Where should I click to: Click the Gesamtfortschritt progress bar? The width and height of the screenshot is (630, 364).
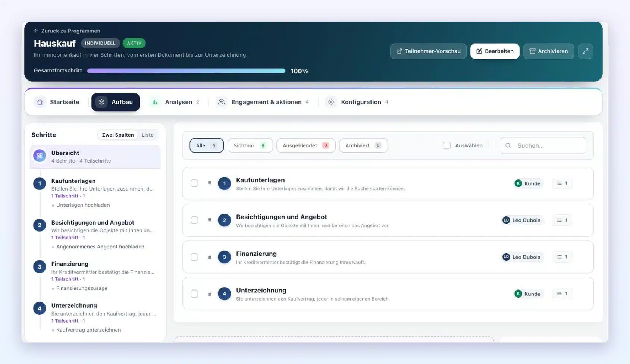tap(186, 71)
